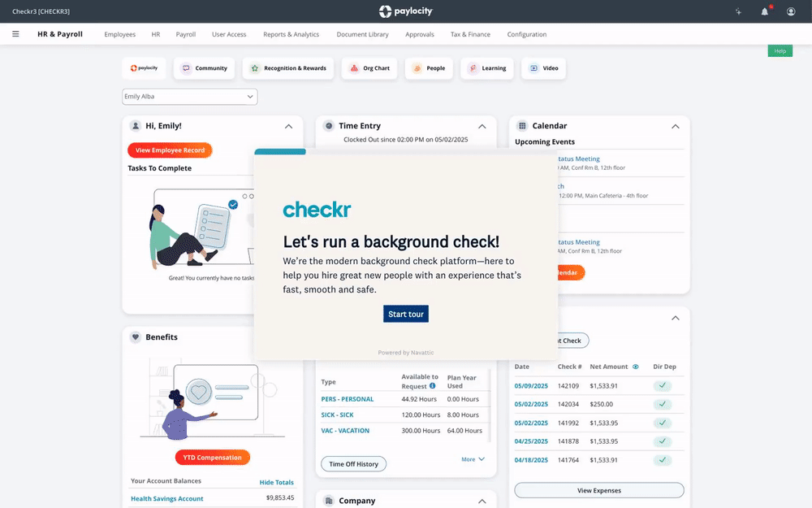Viewport: 812px width, 508px height.
Task: Click the Community shortcut icon
Action: [186, 68]
